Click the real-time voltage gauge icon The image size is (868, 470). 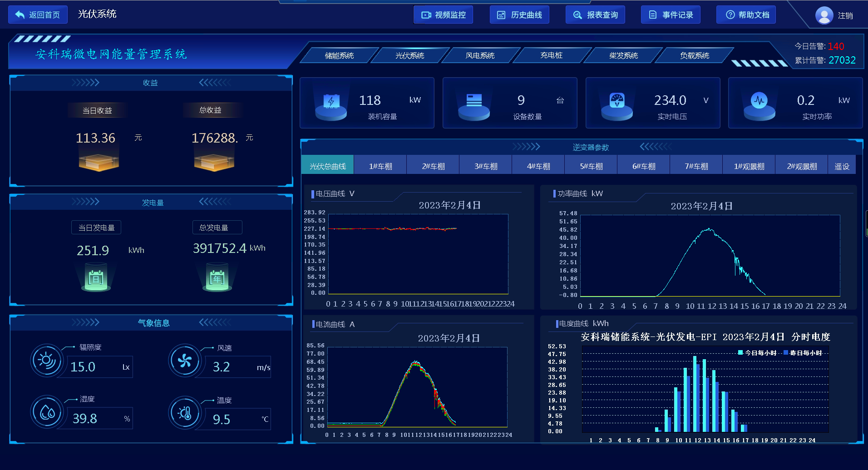[616, 101]
